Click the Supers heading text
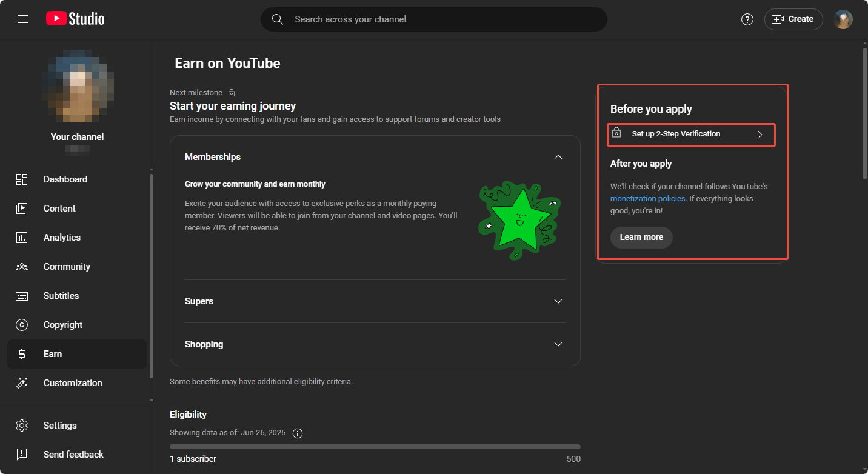The image size is (868, 474). [x=199, y=301]
